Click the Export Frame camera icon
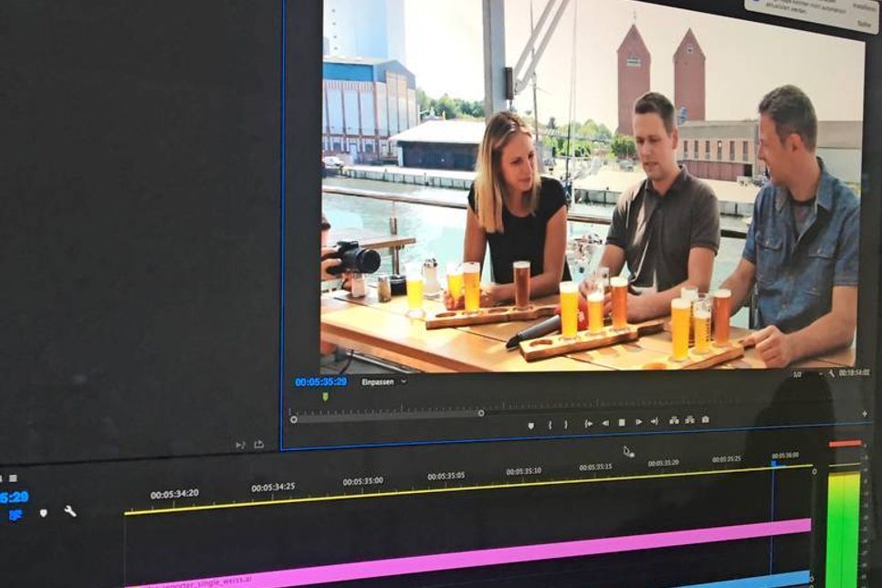The width and height of the screenshot is (882, 588). (x=705, y=420)
